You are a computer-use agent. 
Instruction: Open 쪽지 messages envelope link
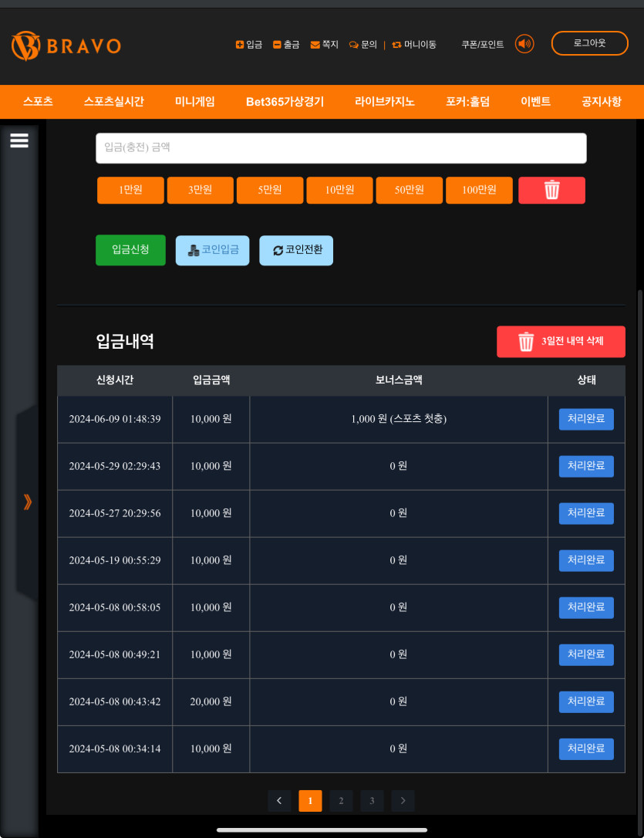(325, 45)
